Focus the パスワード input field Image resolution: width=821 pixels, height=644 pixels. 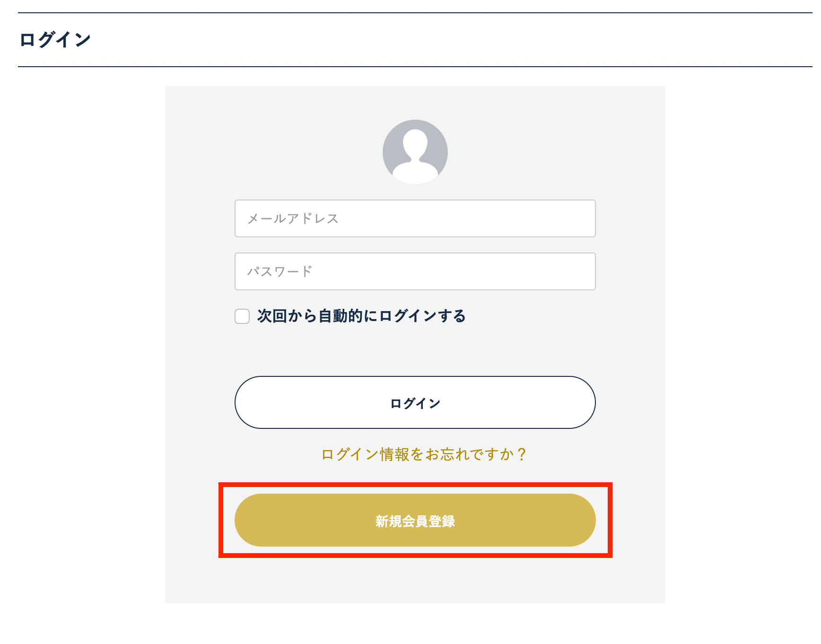(415, 271)
